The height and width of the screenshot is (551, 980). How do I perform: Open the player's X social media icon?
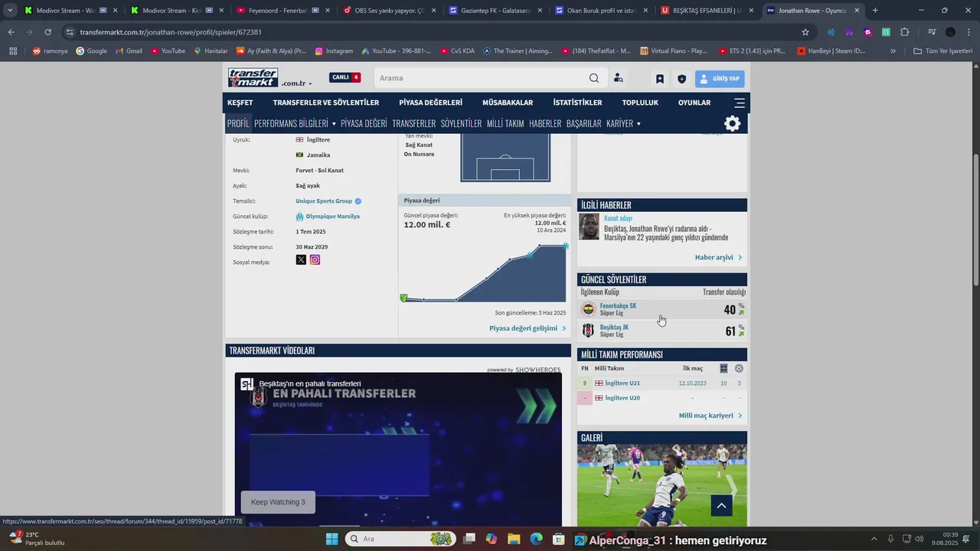coord(301,260)
